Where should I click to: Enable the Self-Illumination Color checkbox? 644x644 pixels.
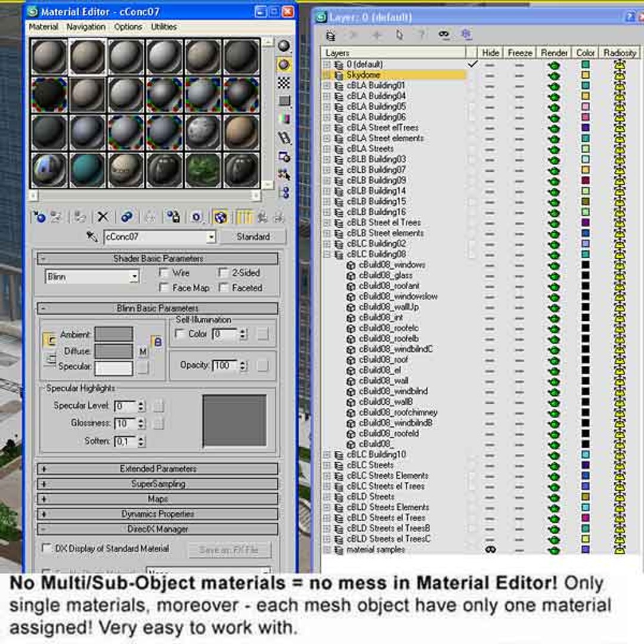[x=179, y=333]
